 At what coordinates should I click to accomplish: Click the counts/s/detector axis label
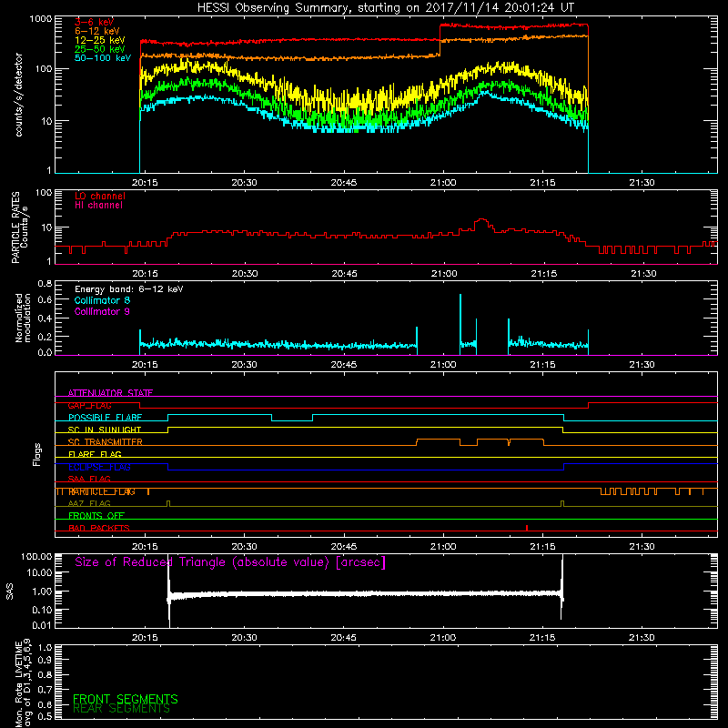point(18,95)
